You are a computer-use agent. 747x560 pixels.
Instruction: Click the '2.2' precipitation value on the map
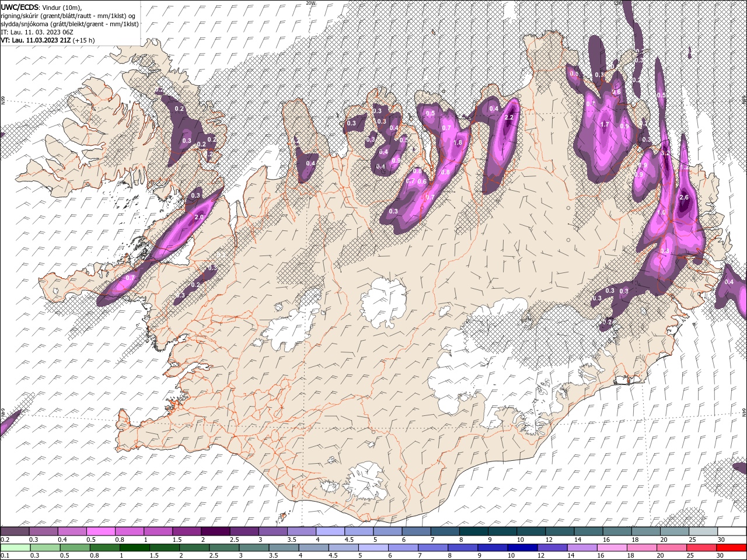(x=508, y=117)
